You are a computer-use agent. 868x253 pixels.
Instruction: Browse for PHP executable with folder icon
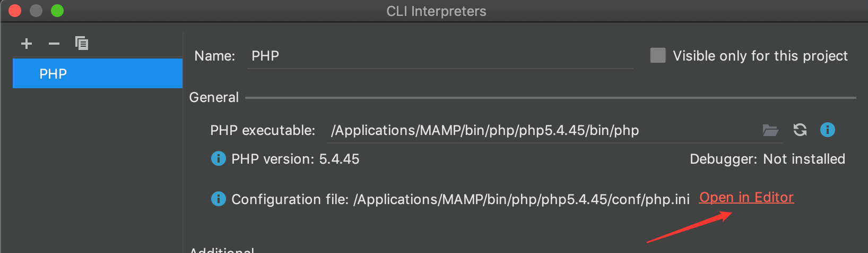[x=770, y=130]
